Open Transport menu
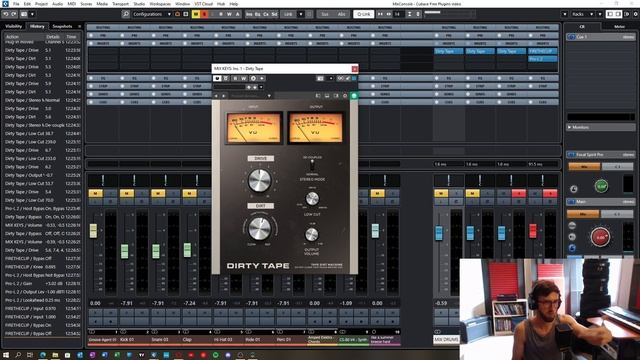Screen dimensions: 640x360 (x=120, y=4)
